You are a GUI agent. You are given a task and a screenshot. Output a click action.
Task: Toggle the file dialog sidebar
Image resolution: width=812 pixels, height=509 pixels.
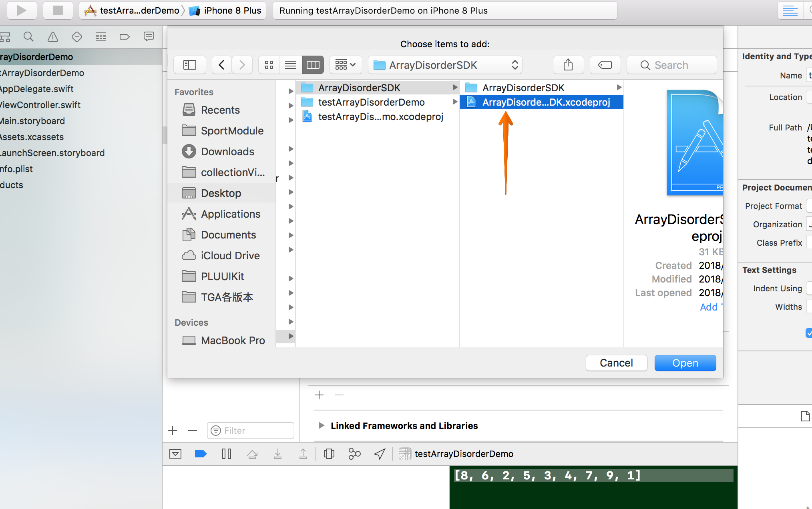coord(189,65)
